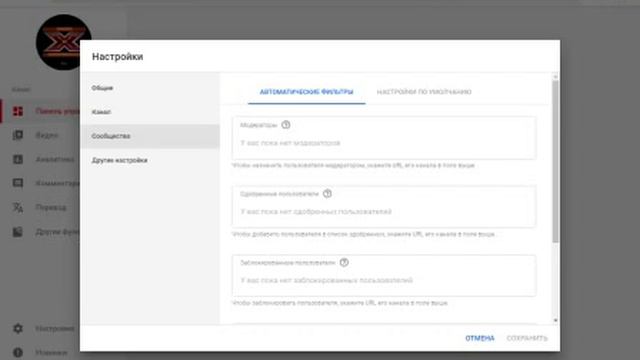640x360 pixels.
Task: Click the translation icon in the sidebar
Action: point(18,208)
